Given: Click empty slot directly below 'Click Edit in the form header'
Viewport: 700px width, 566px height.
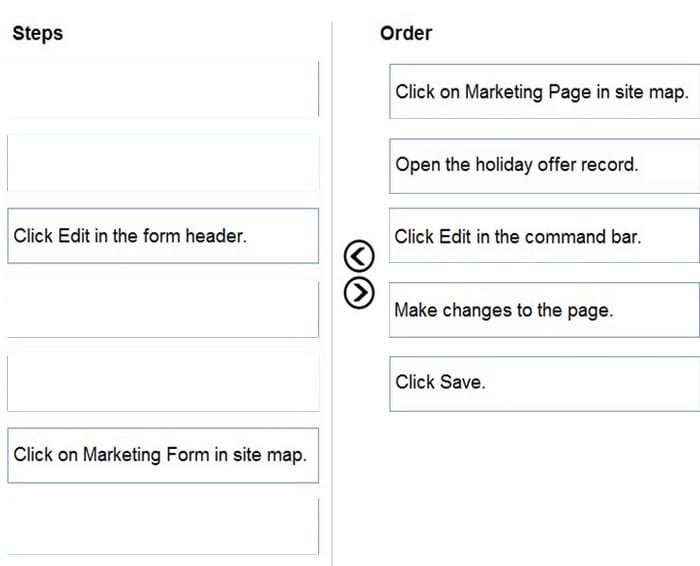Looking at the screenshot, I should coord(163,309).
